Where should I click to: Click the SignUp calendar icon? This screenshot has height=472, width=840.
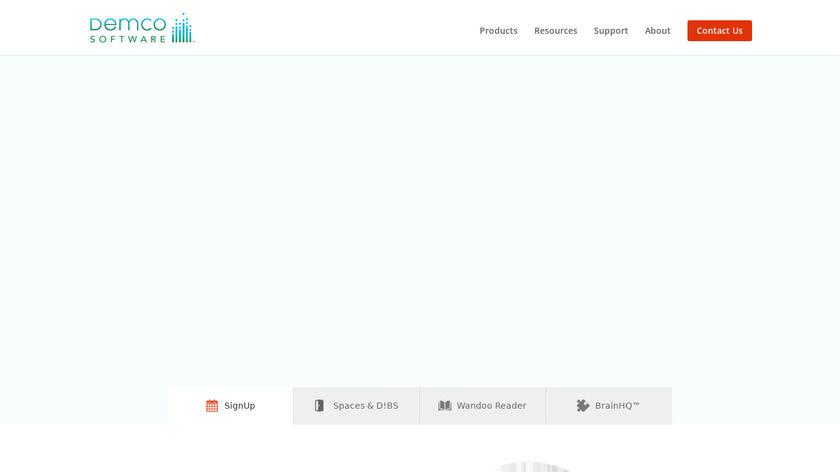point(212,406)
